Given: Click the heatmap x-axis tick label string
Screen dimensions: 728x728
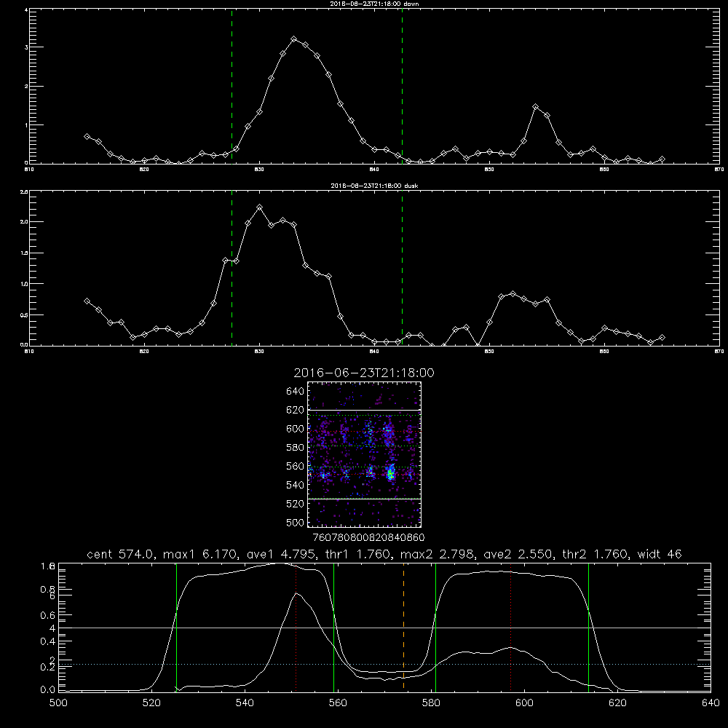Looking at the screenshot, I should [x=369, y=538].
